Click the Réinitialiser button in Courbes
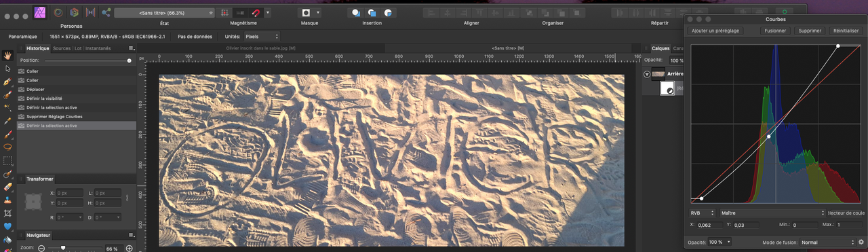The image size is (868, 252). point(846,31)
